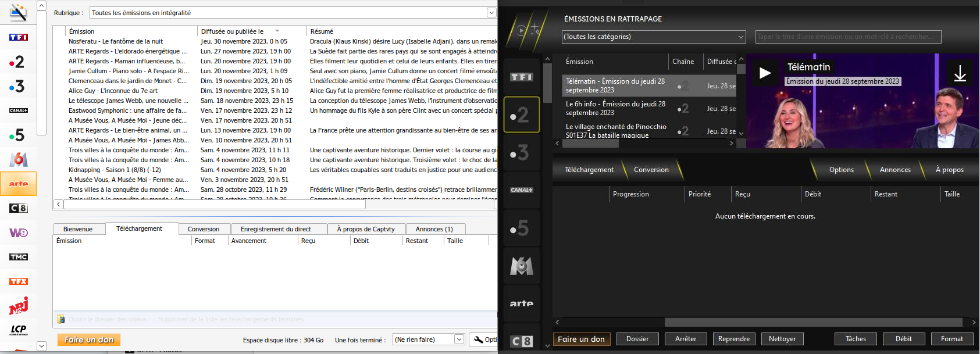The width and height of the screenshot is (980, 354).
Task: Select the W9 channel icon
Action: point(19,233)
